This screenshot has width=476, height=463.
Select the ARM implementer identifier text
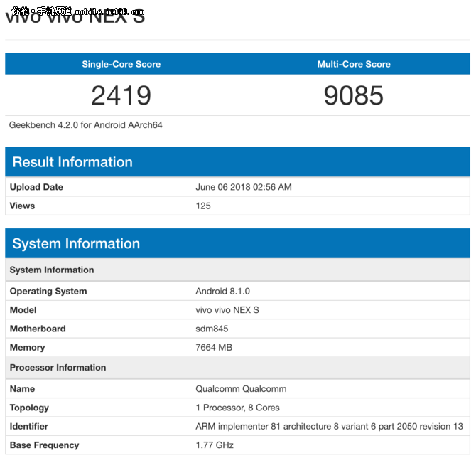click(x=329, y=426)
